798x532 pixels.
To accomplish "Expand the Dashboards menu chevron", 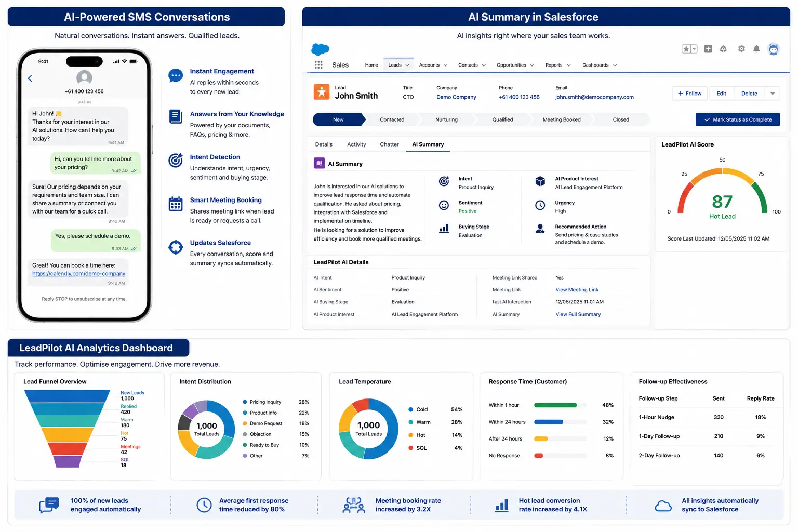I will tap(615, 65).
